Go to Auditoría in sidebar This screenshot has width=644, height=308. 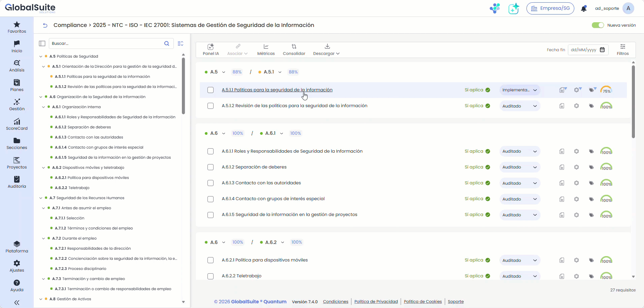coord(17,182)
